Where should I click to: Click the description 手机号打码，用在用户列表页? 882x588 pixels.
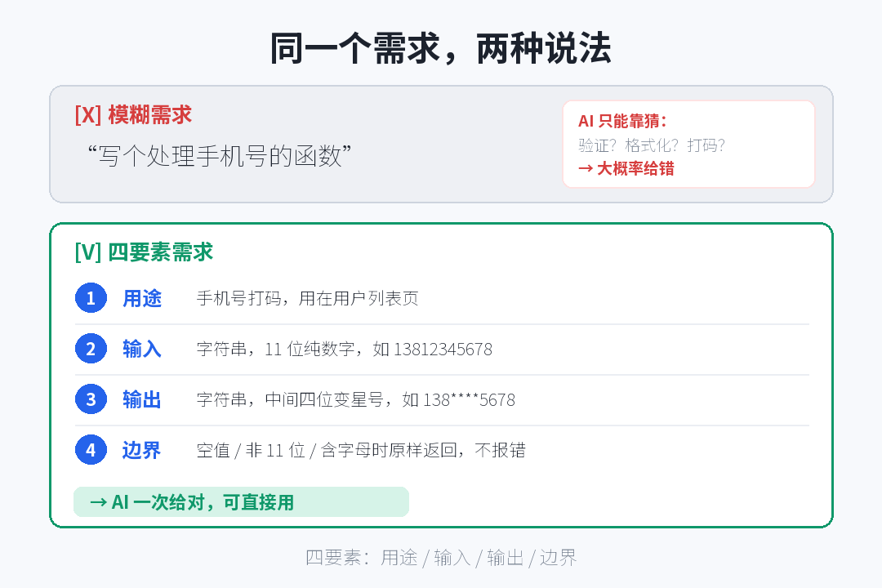point(308,298)
